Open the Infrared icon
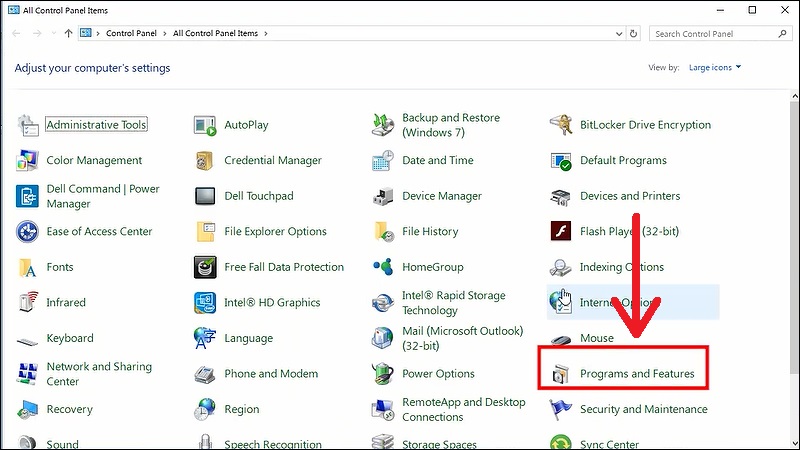 click(x=28, y=302)
